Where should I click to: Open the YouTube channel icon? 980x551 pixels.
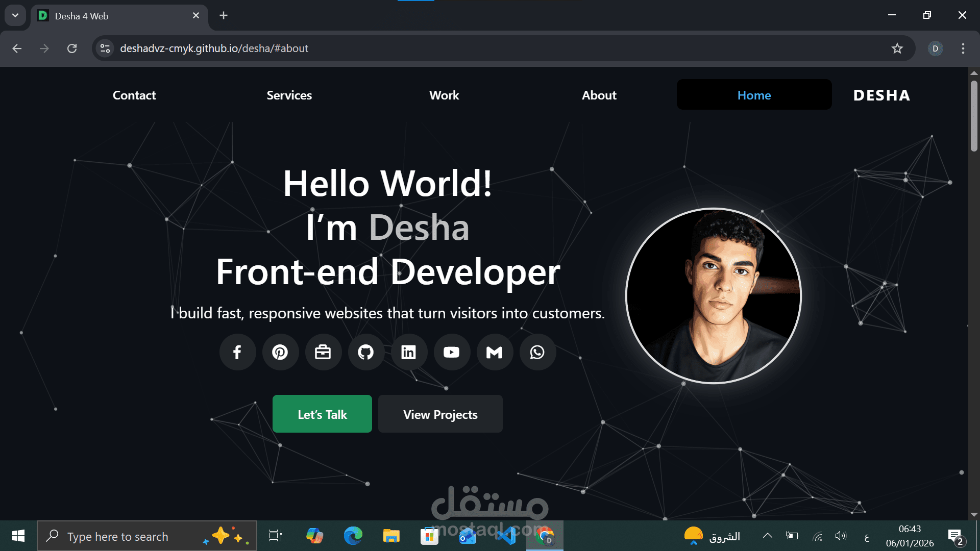(x=452, y=352)
